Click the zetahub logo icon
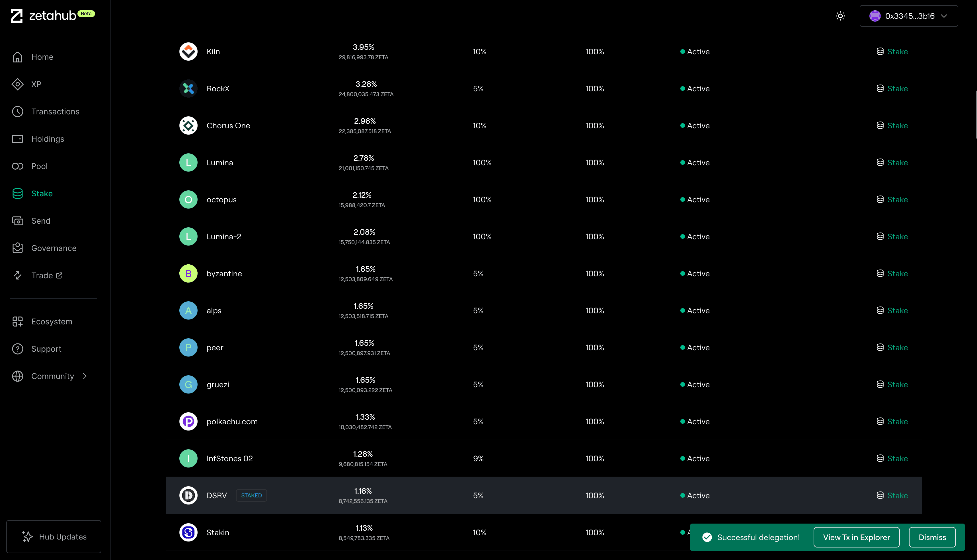Image resolution: width=977 pixels, height=560 pixels. pos(17,16)
